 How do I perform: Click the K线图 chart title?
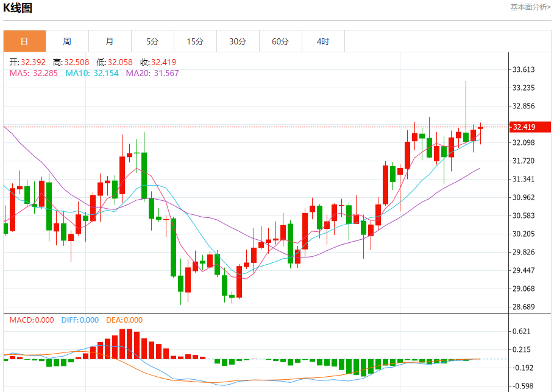18,8
